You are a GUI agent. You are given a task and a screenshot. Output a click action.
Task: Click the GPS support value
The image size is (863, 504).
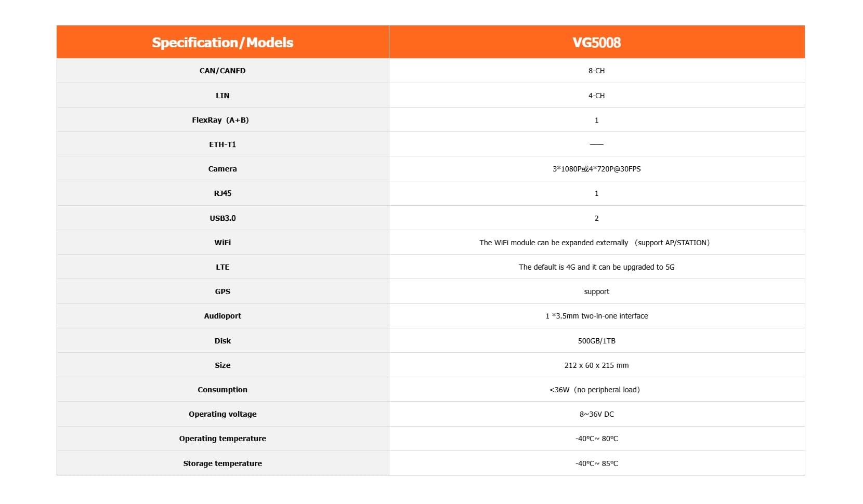click(596, 291)
